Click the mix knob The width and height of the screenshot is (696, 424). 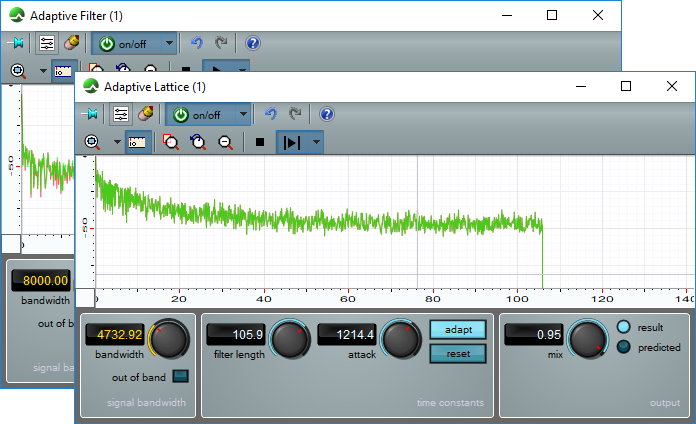(x=586, y=340)
